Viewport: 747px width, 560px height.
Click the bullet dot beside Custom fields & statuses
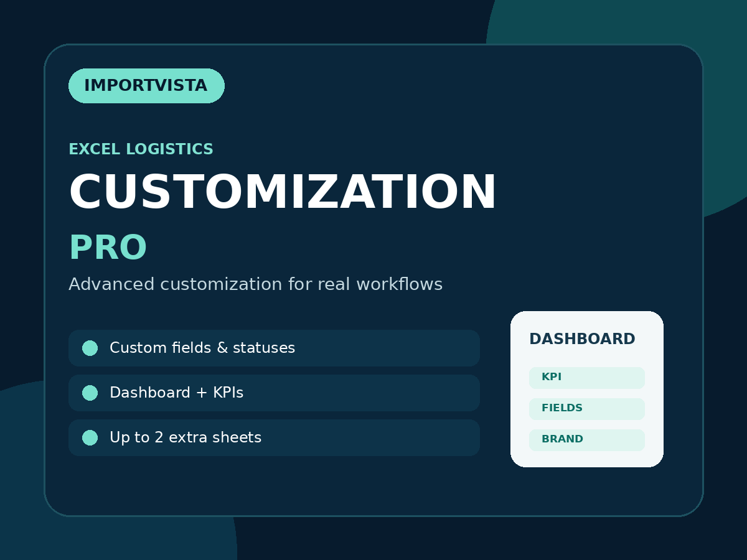(x=90, y=348)
